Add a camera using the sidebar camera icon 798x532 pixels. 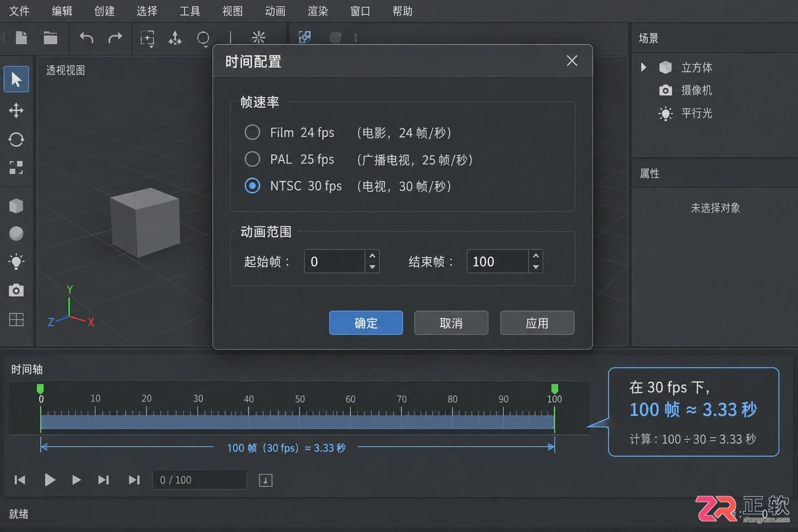coord(16,290)
